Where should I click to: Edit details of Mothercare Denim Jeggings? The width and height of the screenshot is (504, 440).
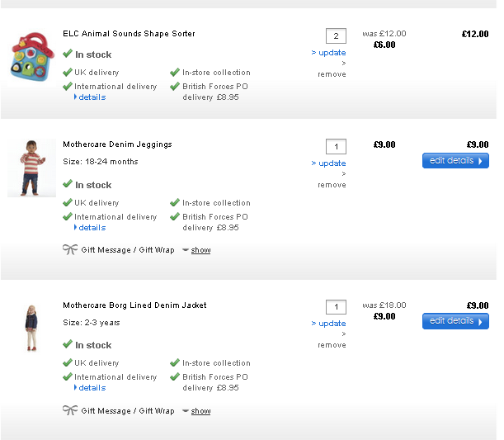point(455,161)
